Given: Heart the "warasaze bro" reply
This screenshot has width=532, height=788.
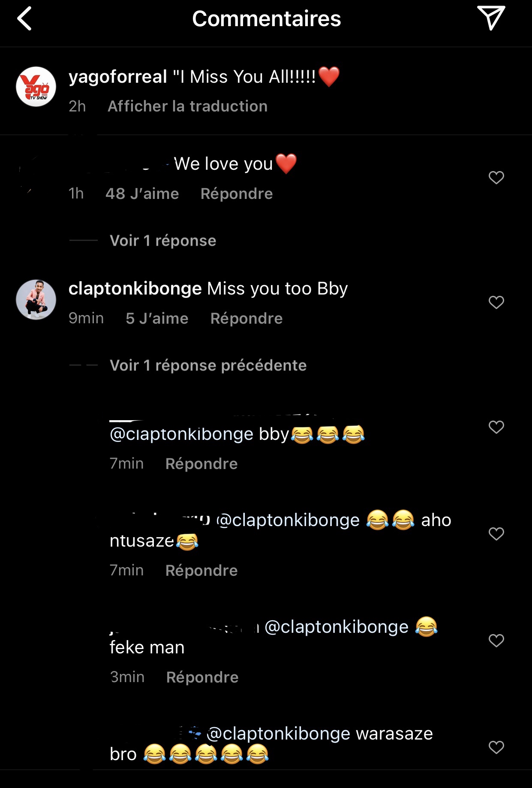Looking at the screenshot, I should coord(496,747).
